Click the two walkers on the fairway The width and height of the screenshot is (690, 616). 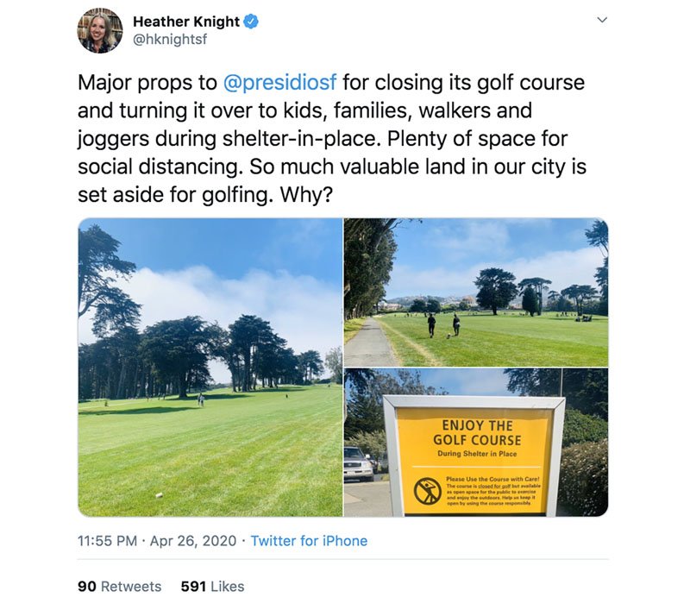442,325
